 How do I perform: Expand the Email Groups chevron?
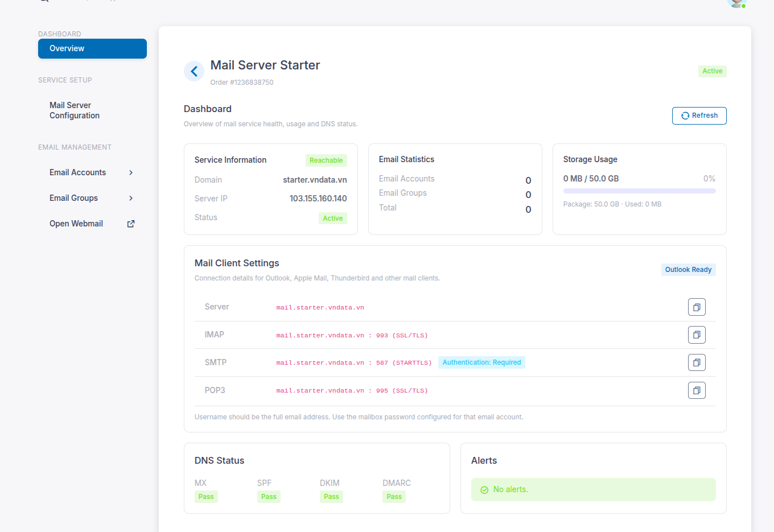[x=131, y=198]
